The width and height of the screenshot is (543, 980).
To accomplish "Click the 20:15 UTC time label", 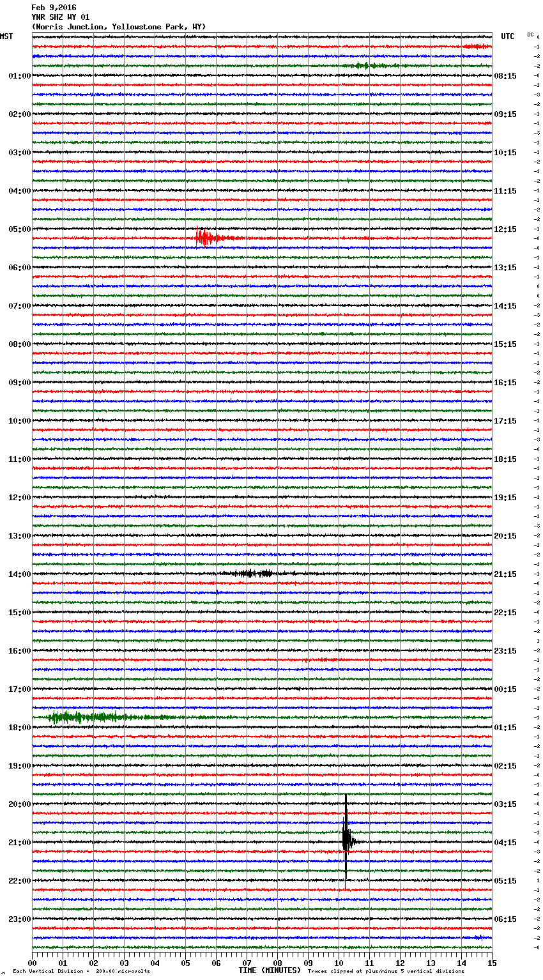I will tap(505, 536).
